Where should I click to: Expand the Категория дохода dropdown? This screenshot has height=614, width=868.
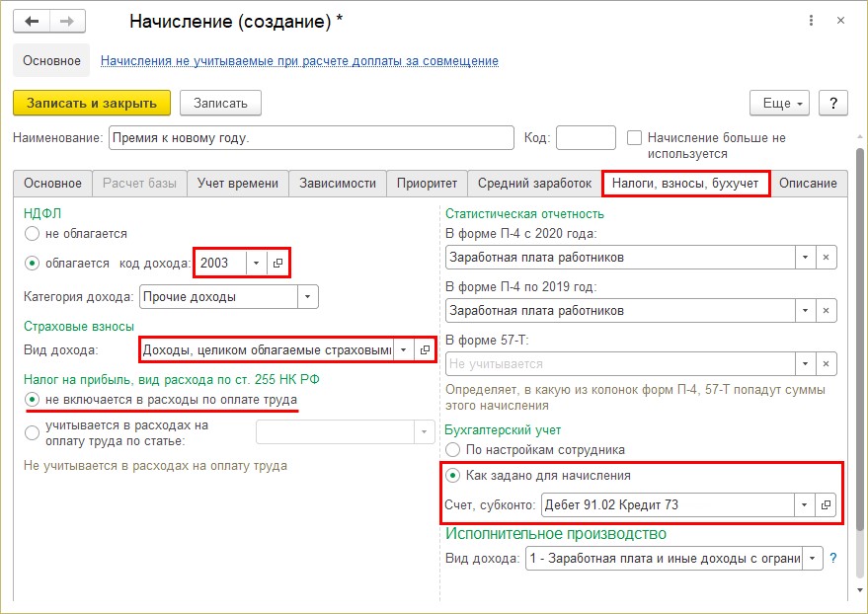(x=308, y=296)
